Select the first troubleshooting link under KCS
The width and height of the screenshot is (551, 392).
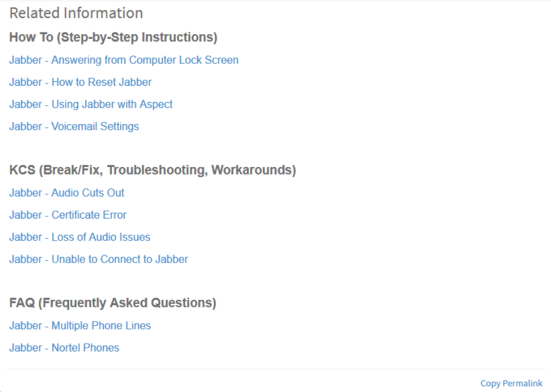pos(66,193)
